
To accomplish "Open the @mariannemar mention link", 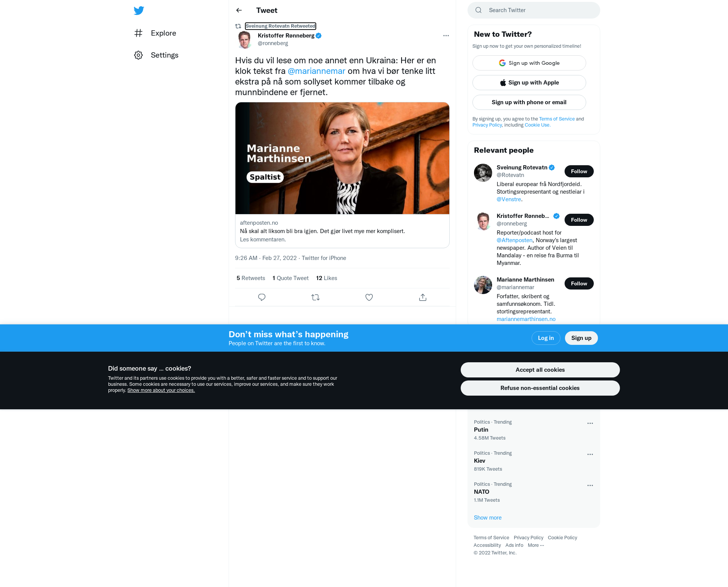I will pos(317,71).
